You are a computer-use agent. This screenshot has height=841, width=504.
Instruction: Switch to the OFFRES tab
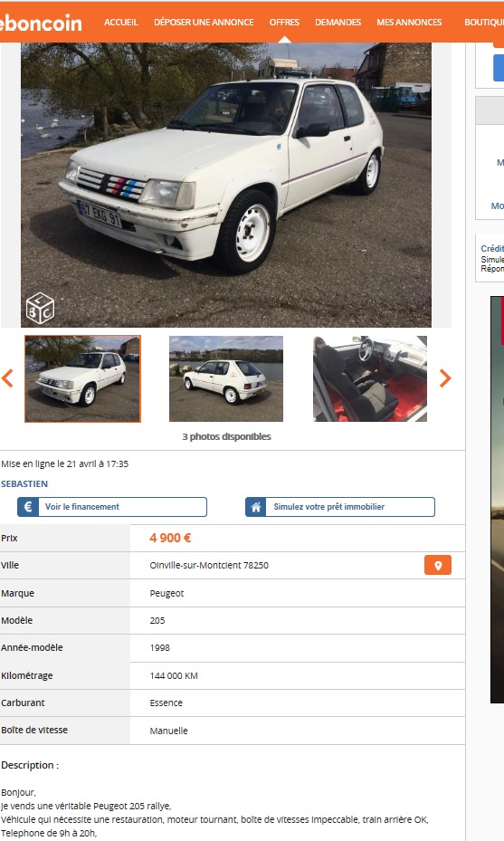284,23
